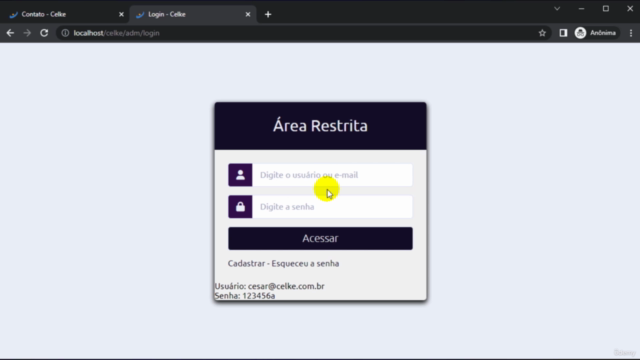Open the Chrome three-dot menu

tap(631, 33)
